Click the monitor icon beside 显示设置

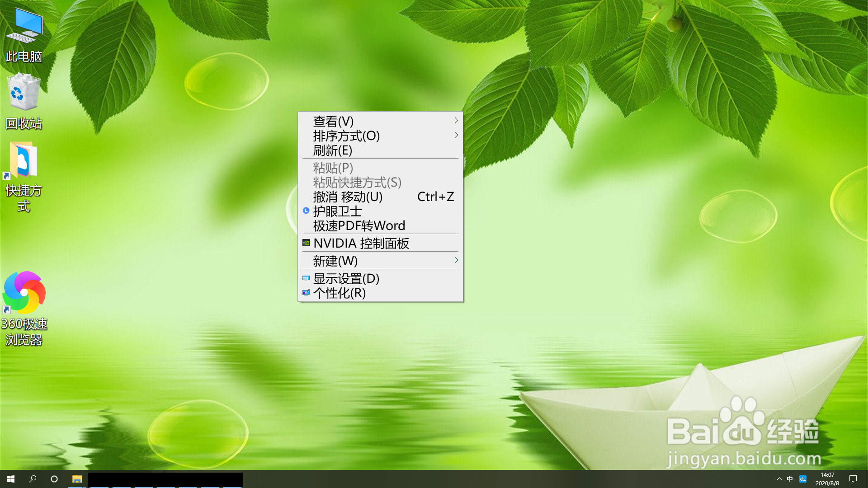pos(306,278)
